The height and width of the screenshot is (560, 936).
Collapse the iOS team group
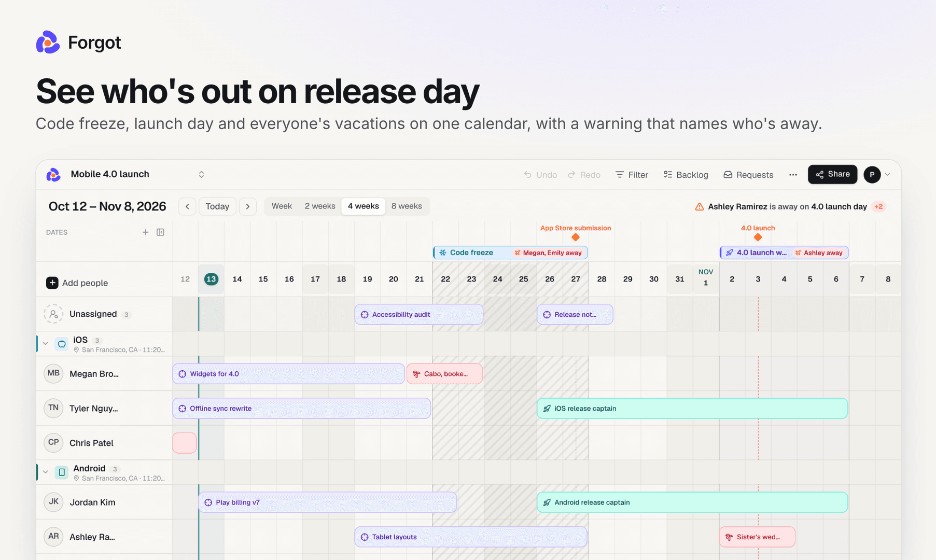tap(46, 343)
